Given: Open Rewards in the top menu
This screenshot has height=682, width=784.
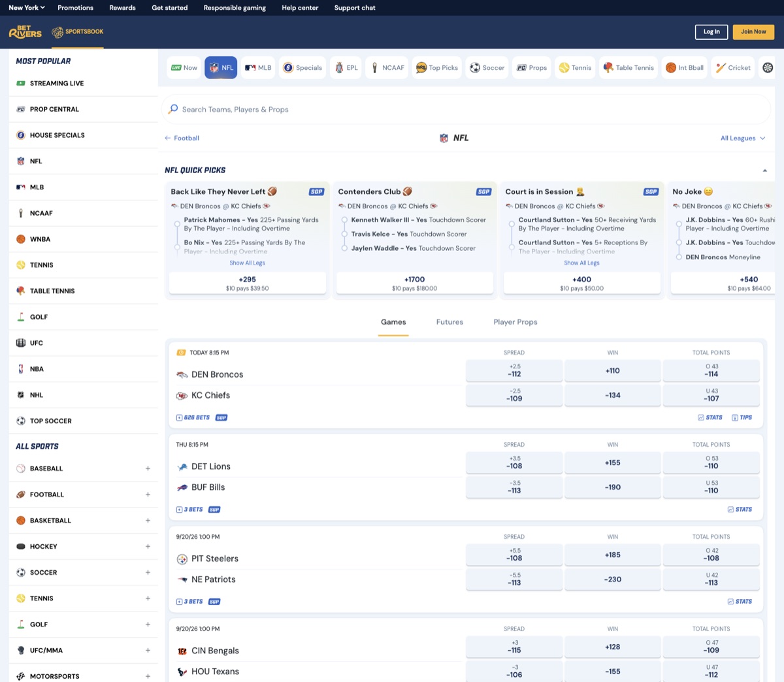Looking at the screenshot, I should (122, 8).
